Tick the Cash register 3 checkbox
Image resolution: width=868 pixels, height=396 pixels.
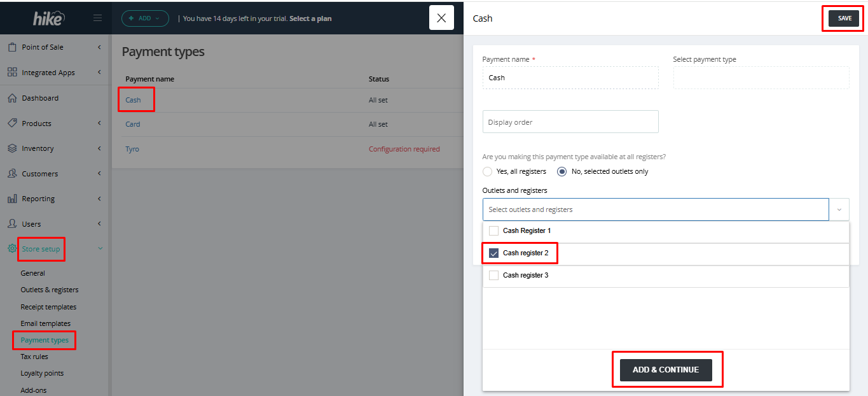coord(493,275)
